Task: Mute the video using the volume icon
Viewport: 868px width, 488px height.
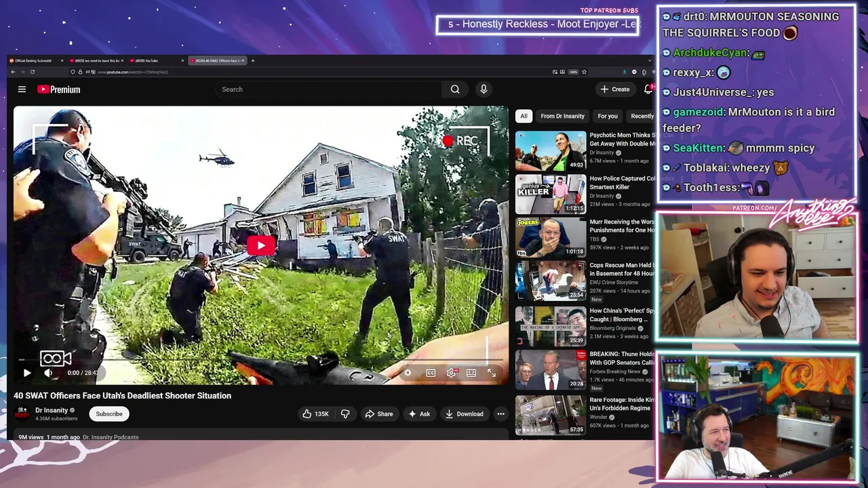Action: [x=48, y=373]
